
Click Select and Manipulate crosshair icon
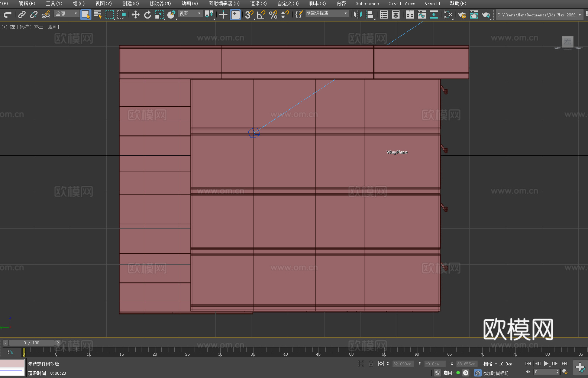[x=223, y=14]
